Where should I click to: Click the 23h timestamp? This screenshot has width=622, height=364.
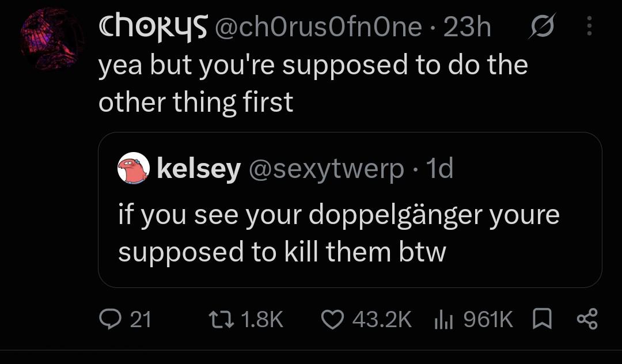point(467,27)
